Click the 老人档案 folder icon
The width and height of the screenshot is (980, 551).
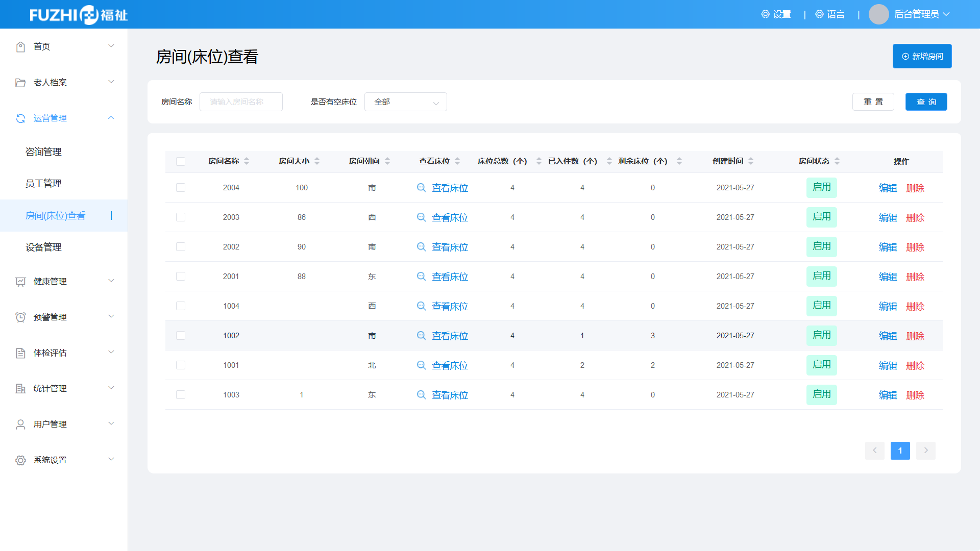20,83
